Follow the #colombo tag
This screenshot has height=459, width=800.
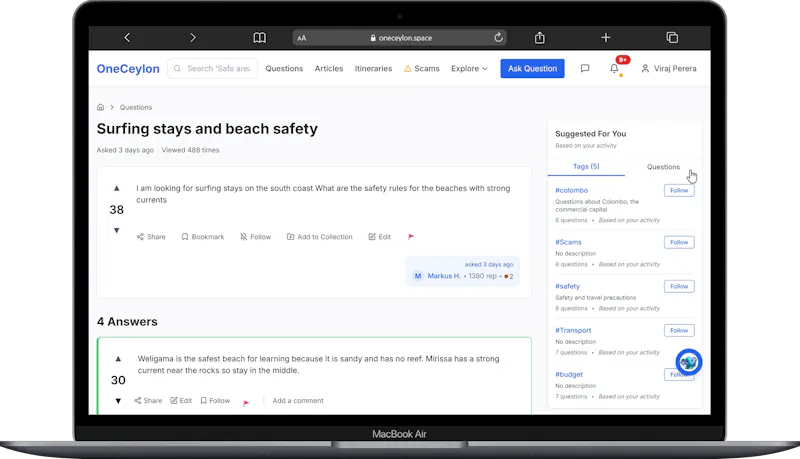679,190
